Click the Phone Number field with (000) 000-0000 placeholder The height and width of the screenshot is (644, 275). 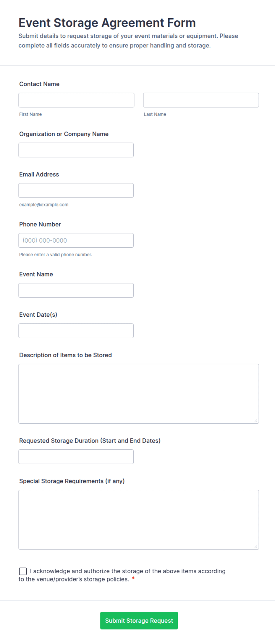pyautogui.click(x=76, y=241)
